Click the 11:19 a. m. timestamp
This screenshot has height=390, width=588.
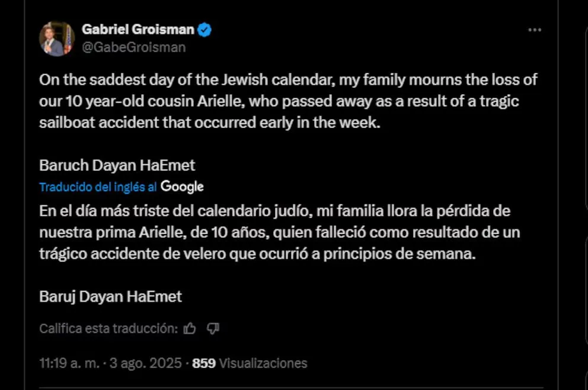(x=69, y=363)
